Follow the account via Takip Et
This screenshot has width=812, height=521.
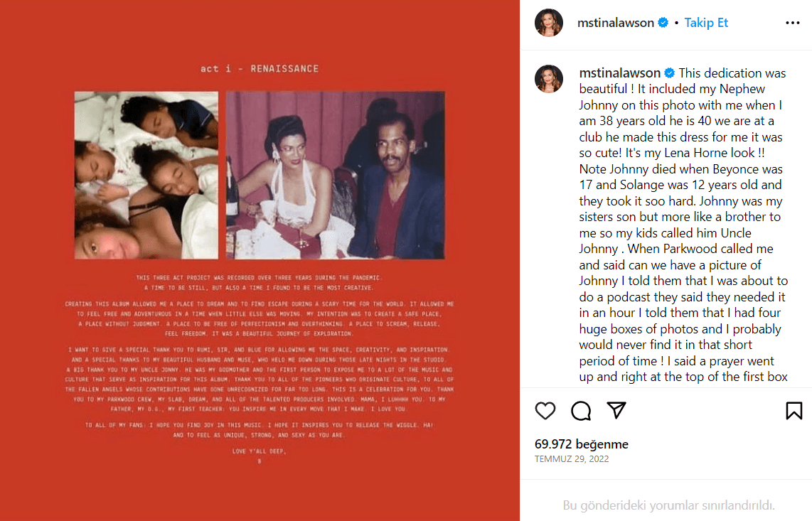[706, 23]
